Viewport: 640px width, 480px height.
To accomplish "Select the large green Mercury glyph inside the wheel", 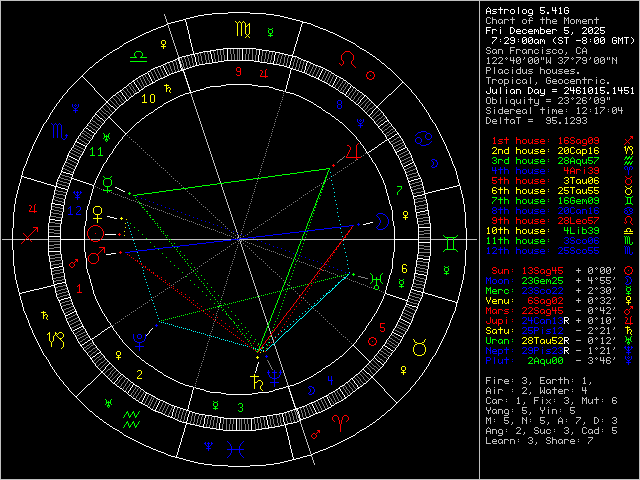I will [107, 184].
